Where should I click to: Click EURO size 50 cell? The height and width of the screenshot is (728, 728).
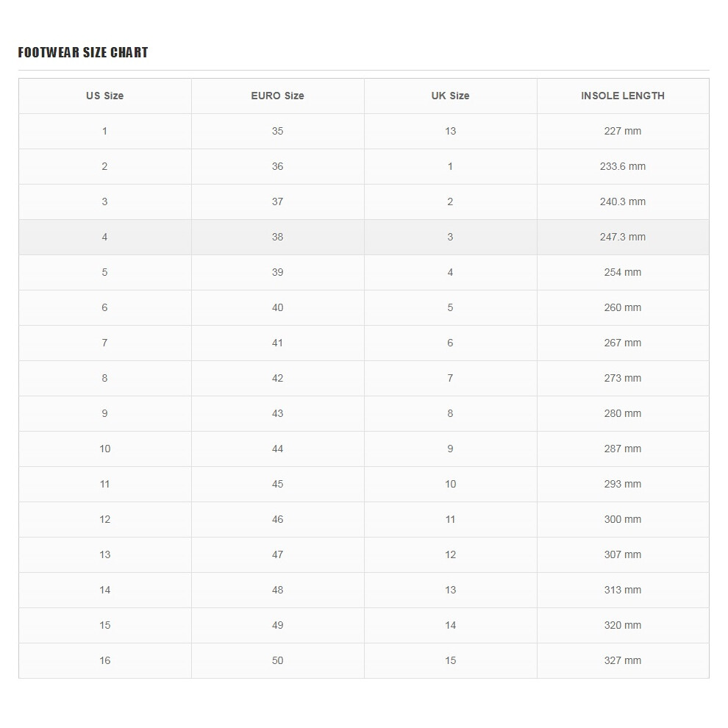[x=278, y=660]
